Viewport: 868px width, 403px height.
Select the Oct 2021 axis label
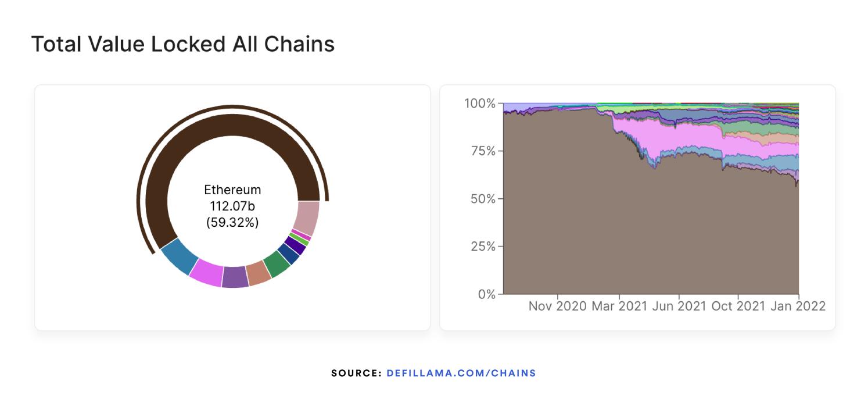[739, 306]
